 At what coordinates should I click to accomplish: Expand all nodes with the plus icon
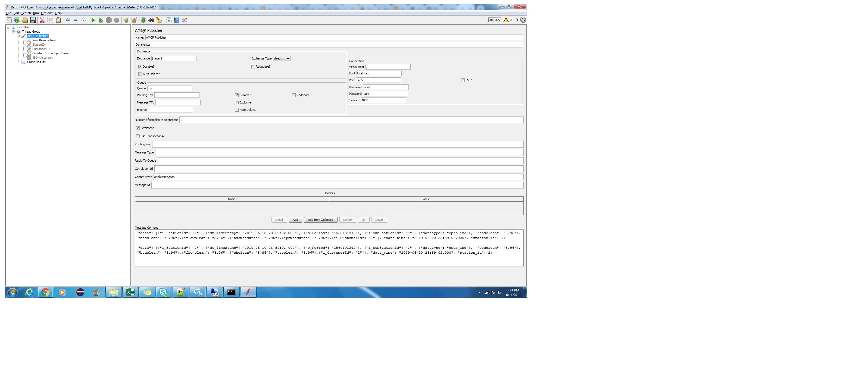(68, 20)
